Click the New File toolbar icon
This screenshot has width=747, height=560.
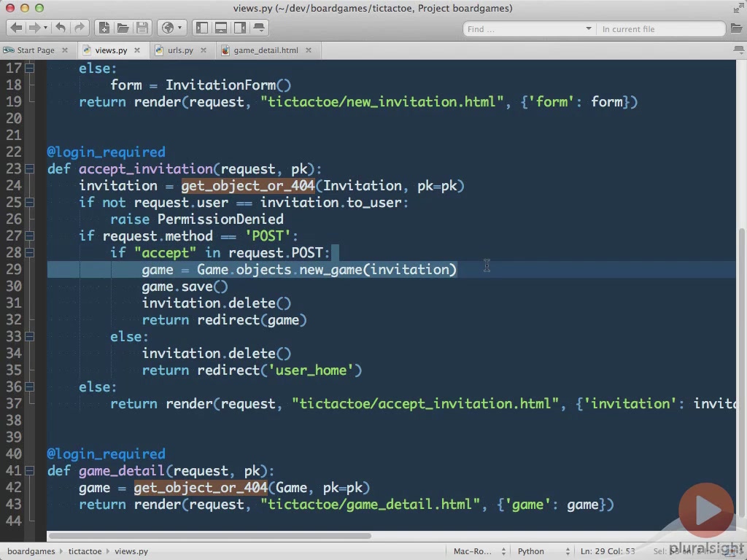(104, 28)
